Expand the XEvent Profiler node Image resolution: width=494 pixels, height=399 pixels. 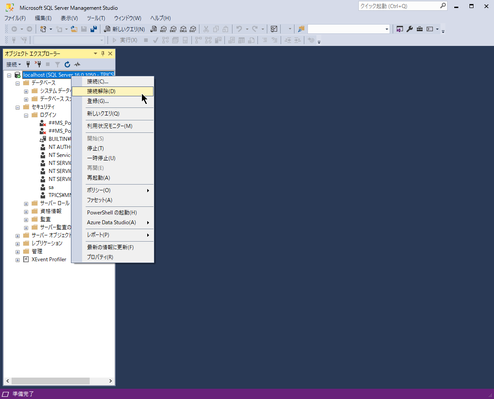18,260
